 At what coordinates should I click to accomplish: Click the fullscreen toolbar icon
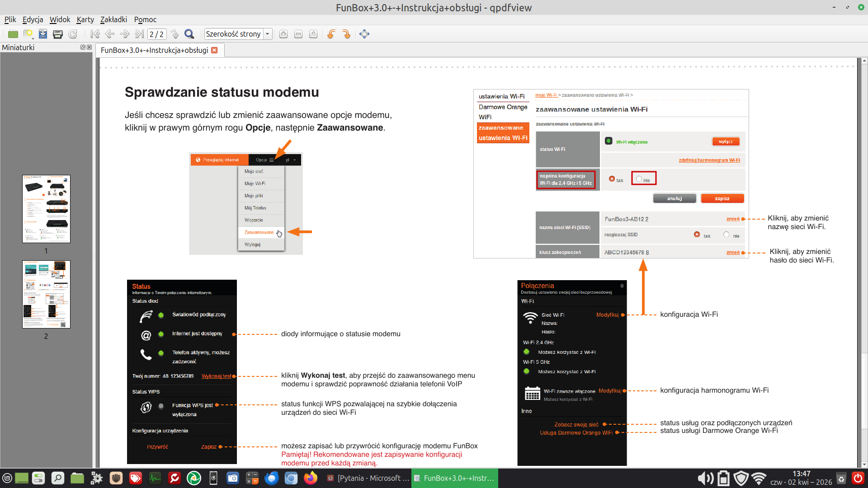(x=364, y=34)
